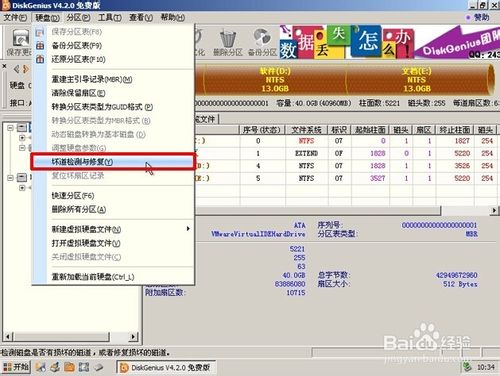Click the 标识 column header
Viewport: 500px width, 376px height.
(x=339, y=130)
